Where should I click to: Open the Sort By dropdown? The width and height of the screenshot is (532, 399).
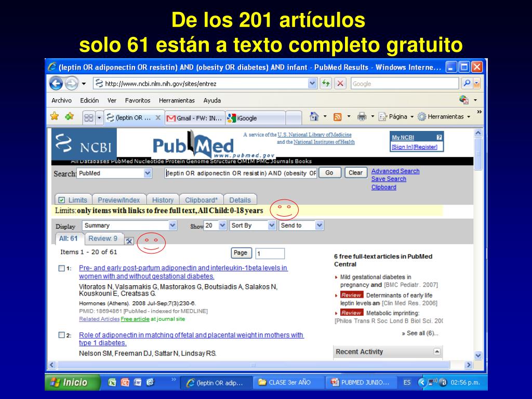pos(271,225)
